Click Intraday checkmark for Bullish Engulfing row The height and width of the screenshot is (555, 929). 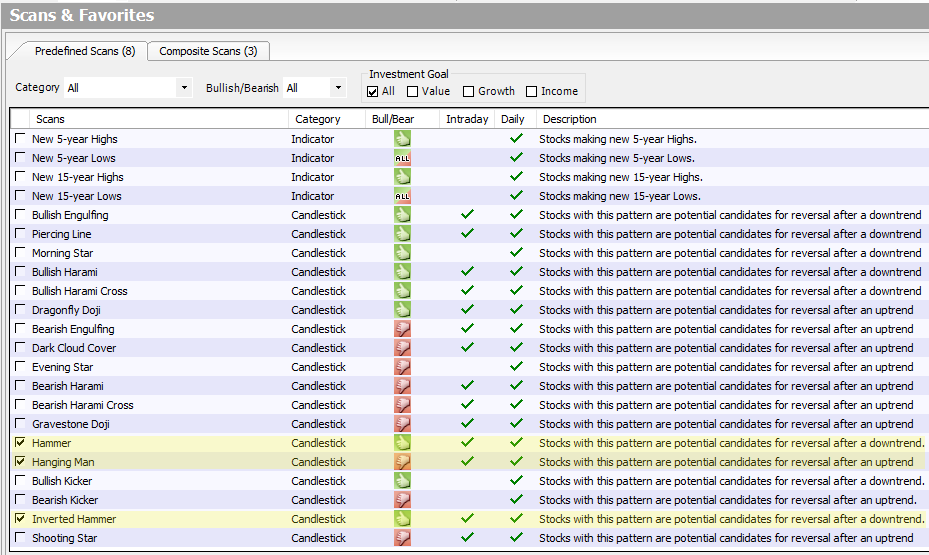pos(467,215)
